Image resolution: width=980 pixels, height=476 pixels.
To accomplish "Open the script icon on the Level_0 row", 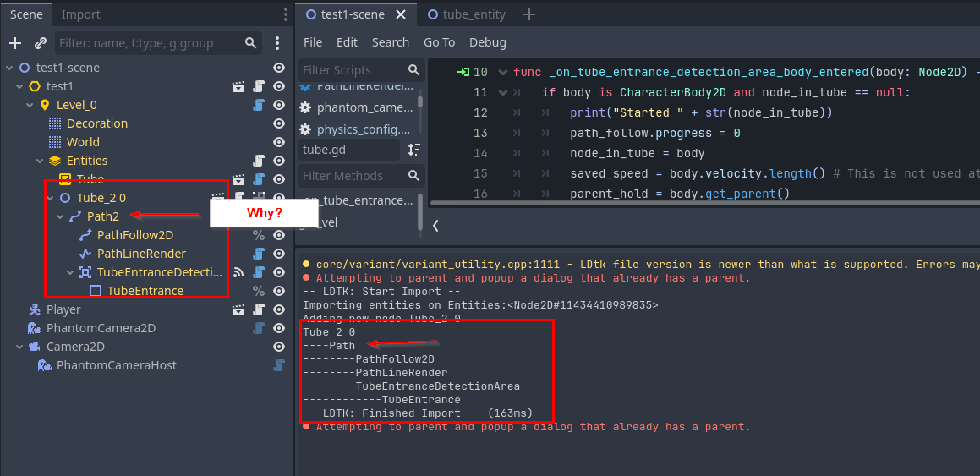I will coord(258,105).
